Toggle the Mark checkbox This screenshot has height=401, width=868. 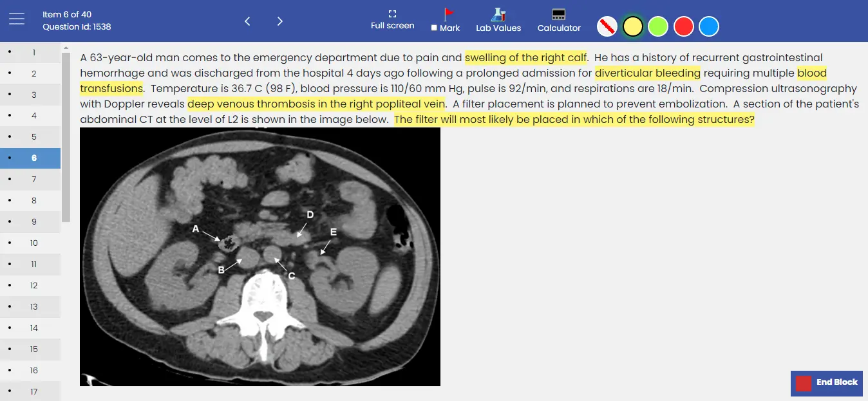click(x=434, y=28)
